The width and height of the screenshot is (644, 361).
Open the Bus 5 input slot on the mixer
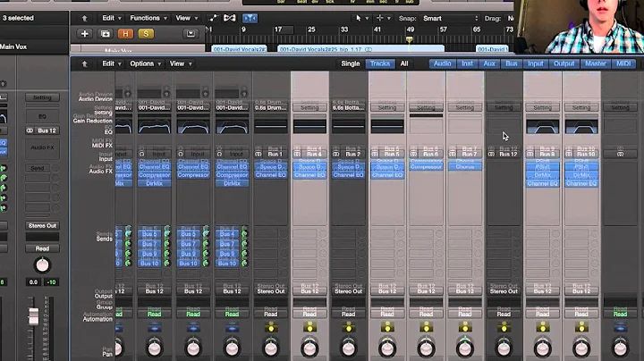[x=392, y=154]
